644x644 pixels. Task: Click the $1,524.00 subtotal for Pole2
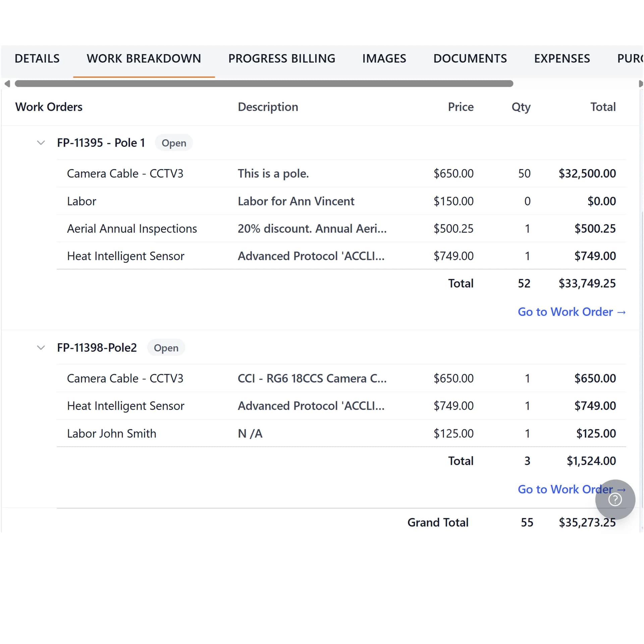(x=591, y=461)
